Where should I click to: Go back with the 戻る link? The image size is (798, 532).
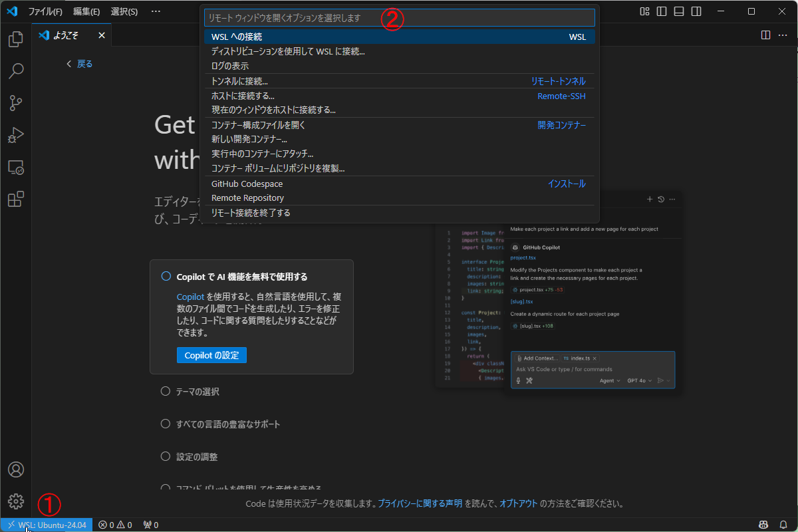click(x=79, y=64)
